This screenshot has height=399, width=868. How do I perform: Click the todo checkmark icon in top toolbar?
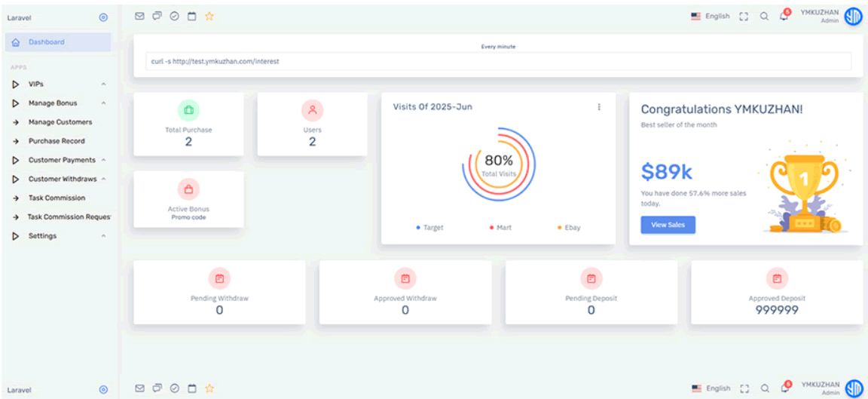click(174, 16)
